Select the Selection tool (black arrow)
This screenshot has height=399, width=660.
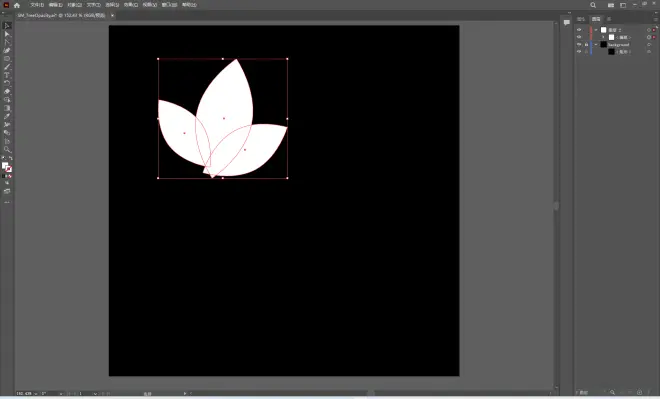pos(7,26)
